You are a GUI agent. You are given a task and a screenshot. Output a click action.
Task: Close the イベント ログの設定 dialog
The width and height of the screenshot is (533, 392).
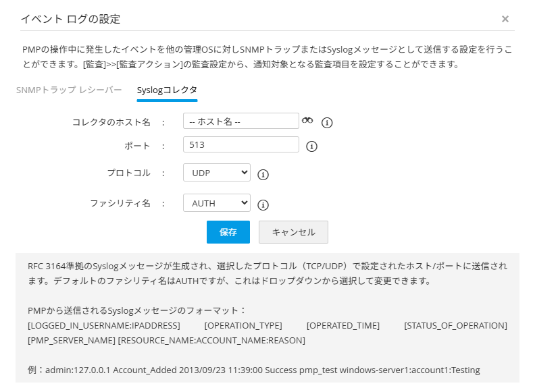[505, 19]
